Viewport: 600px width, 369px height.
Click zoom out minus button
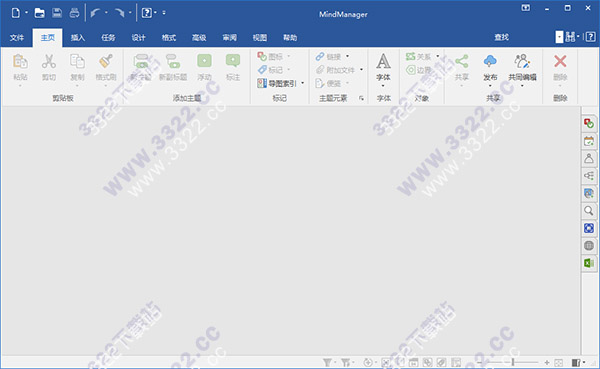tap(479, 362)
